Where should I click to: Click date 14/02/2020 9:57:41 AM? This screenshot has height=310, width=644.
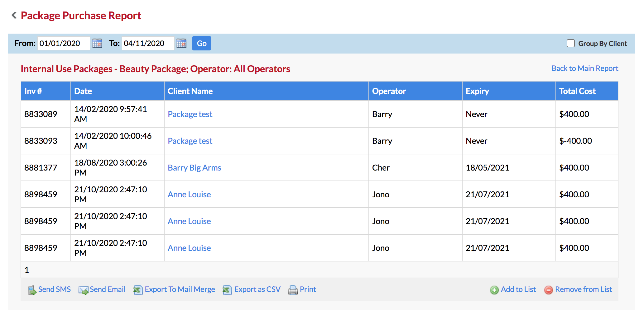click(x=110, y=114)
